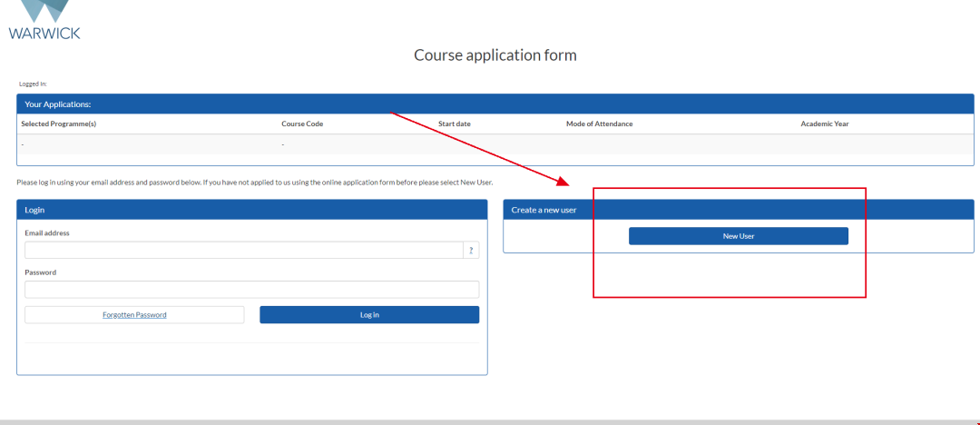Click the question mark help icon beside email

pos(471,250)
